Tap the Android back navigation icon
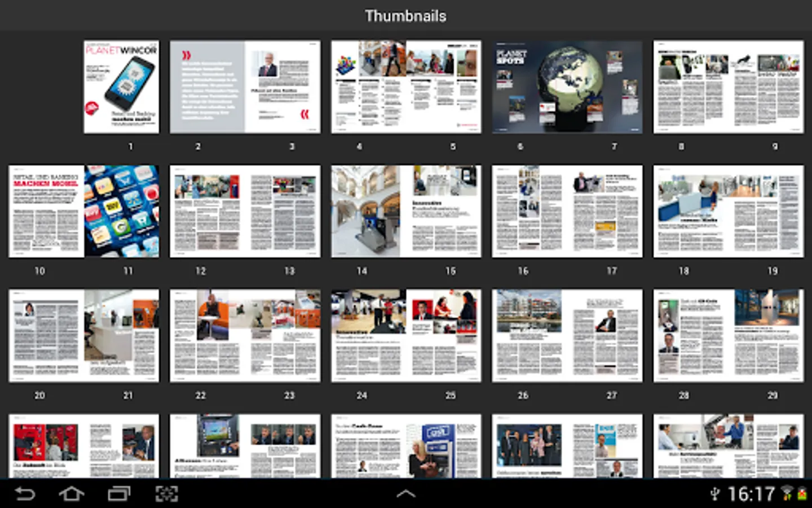The width and height of the screenshot is (812, 508). click(x=24, y=494)
